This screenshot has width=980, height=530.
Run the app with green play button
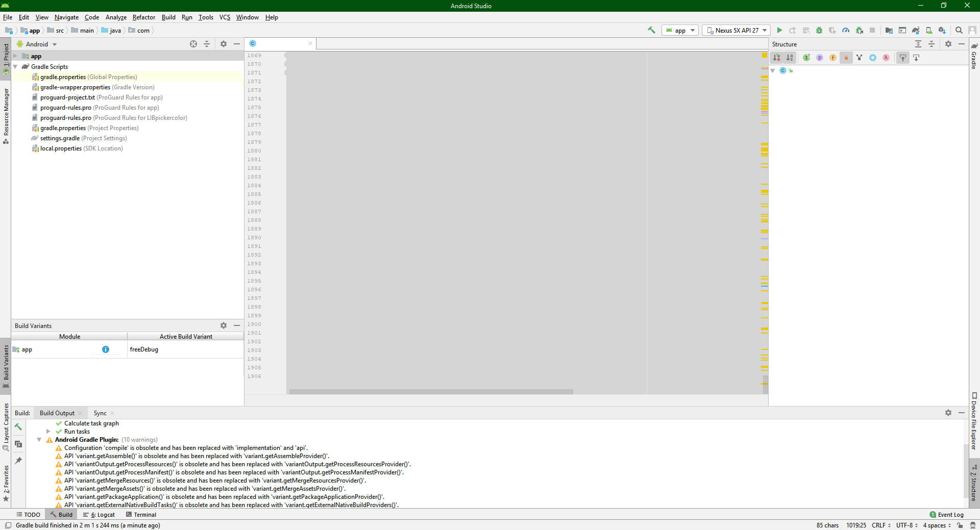click(779, 30)
